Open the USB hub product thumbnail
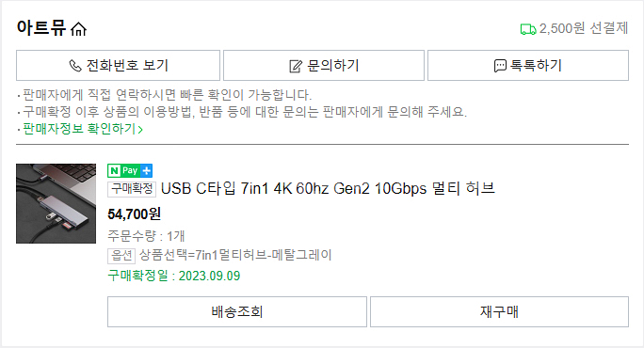Image resolution: width=644 pixels, height=348 pixels. click(x=56, y=203)
